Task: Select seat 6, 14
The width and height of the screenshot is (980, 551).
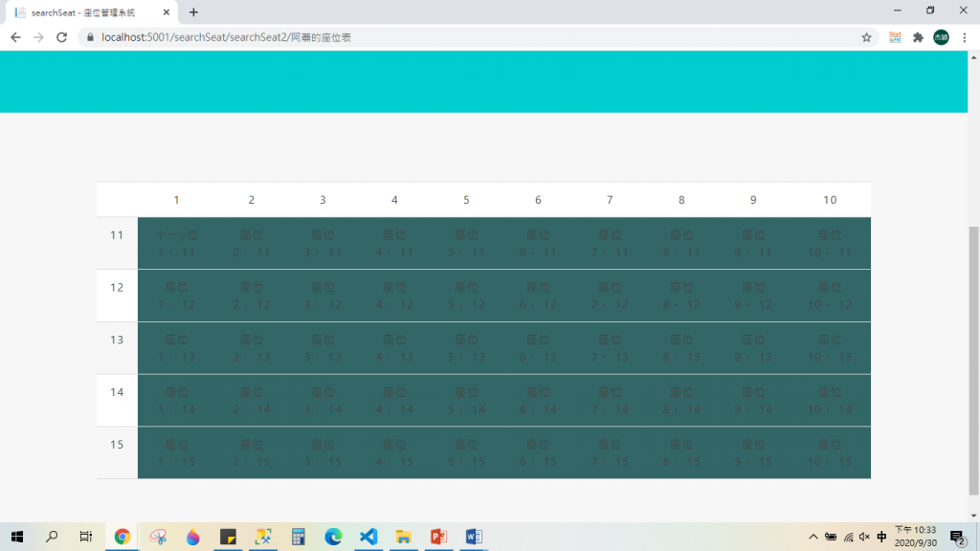Action: point(538,401)
